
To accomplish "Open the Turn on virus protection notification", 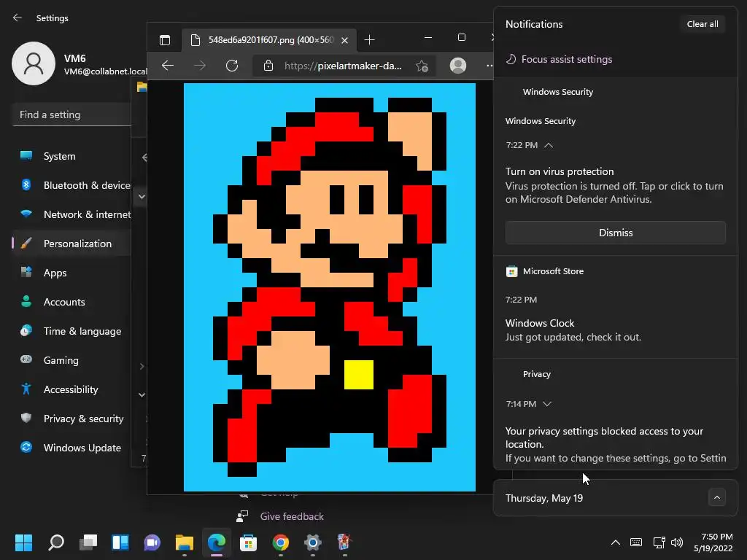I will (614, 185).
